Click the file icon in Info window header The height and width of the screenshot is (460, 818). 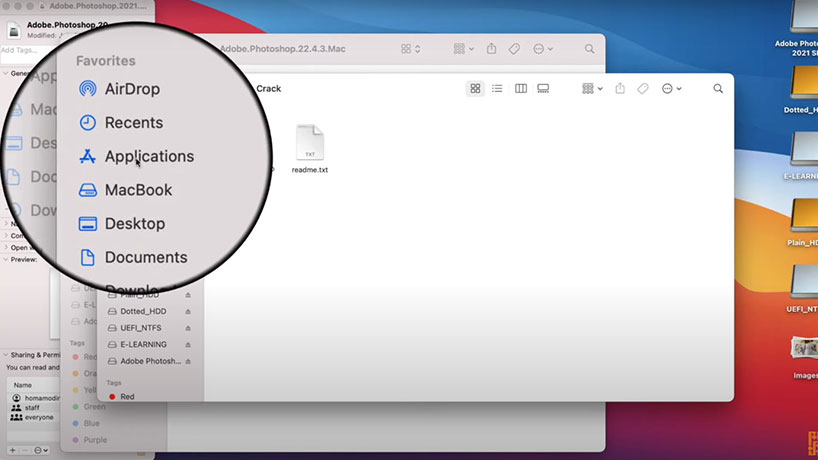tap(14, 31)
